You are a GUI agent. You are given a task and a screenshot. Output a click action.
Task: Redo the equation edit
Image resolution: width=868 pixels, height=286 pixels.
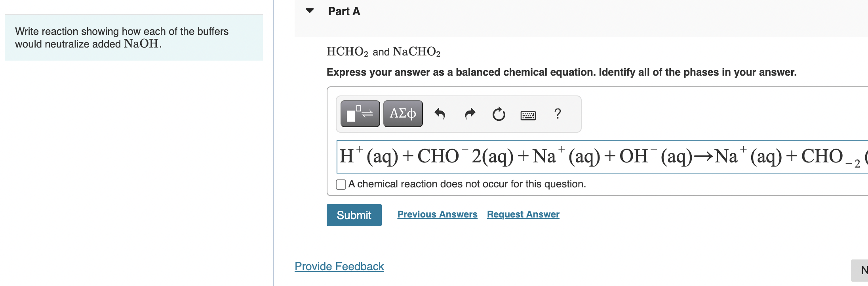tap(470, 114)
